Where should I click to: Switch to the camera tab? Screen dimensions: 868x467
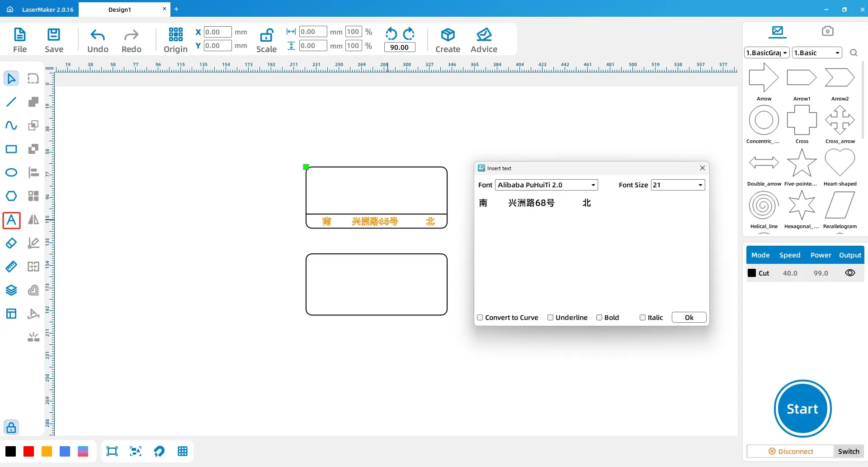tap(827, 31)
